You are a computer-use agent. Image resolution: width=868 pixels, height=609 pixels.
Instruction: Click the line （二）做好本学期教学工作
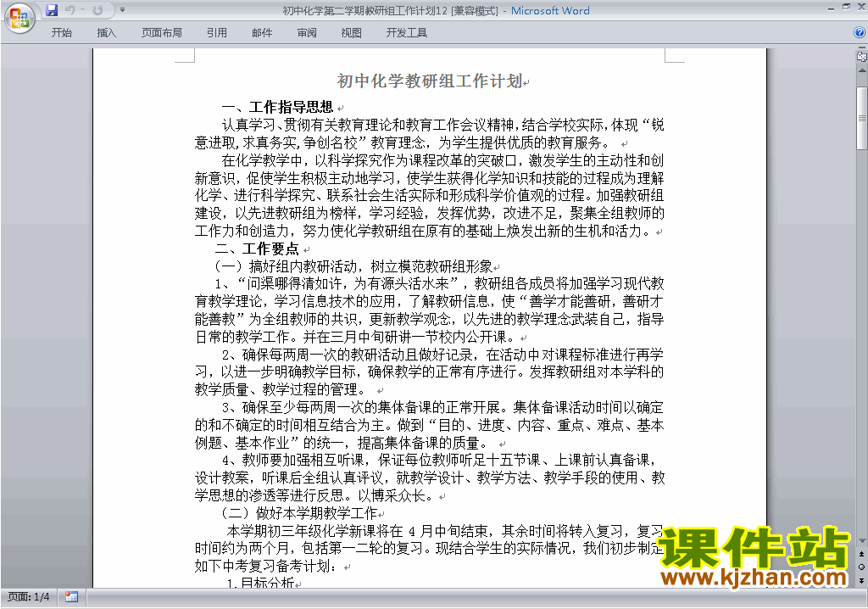[299, 513]
